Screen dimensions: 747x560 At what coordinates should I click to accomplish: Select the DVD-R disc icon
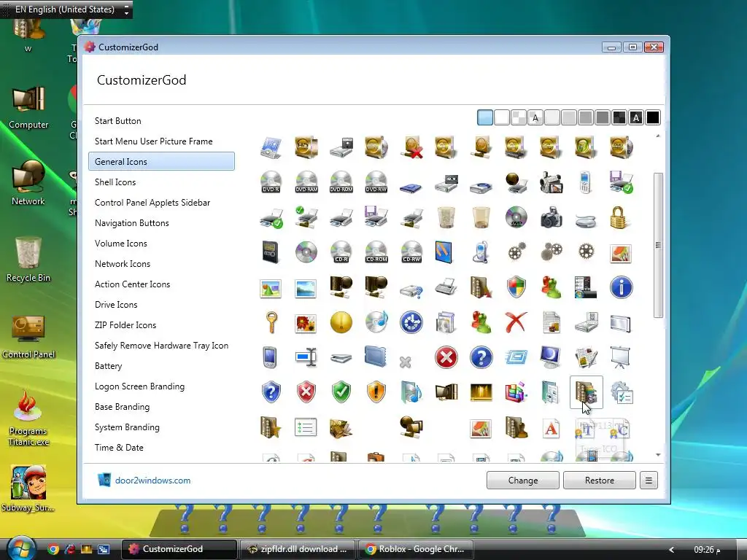click(271, 182)
